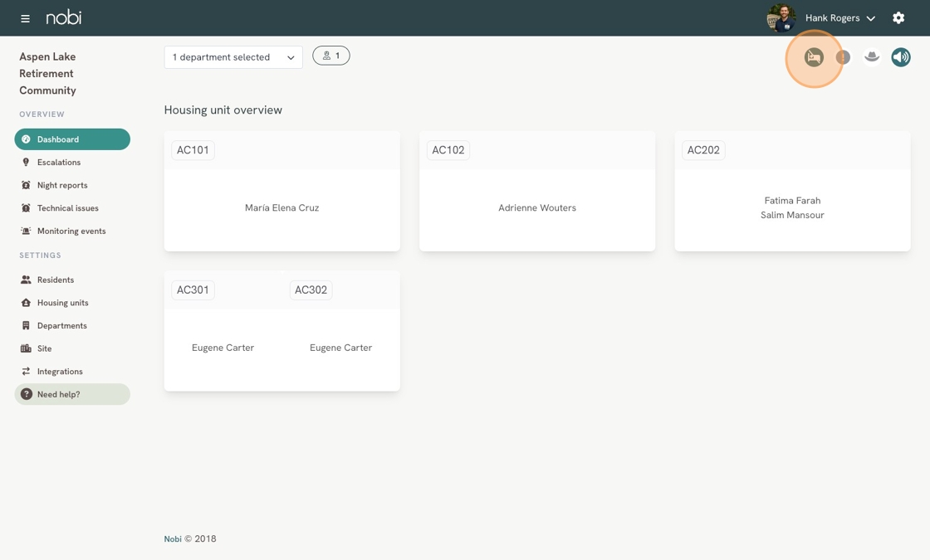This screenshot has width=930, height=560.
Task: Click the nobi logo
Action: point(63,17)
